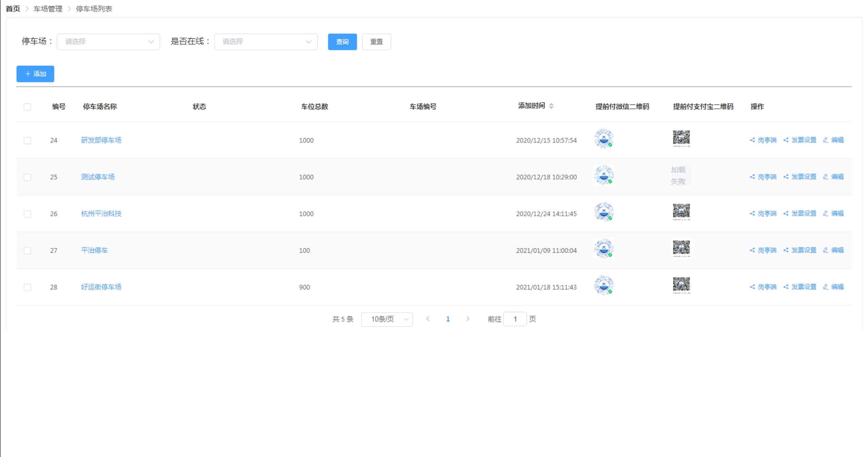This screenshot has height=457, width=868.
Task: Check the row 24 研发部停车场 checkbox
Action: [x=27, y=140]
